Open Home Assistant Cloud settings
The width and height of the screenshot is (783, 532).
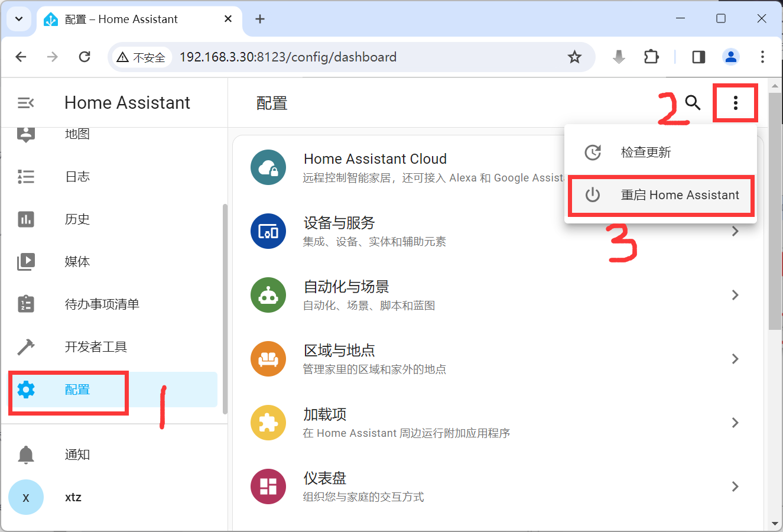pos(414,167)
